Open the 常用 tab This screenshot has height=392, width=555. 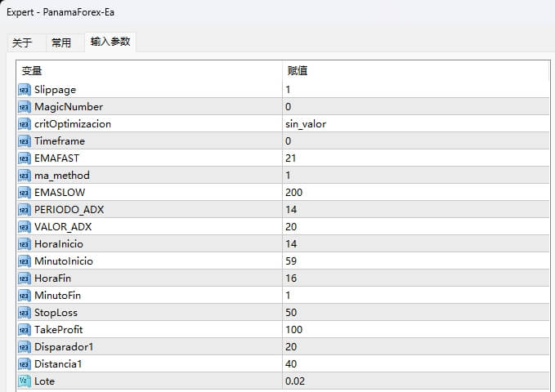pyautogui.click(x=61, y=42)
